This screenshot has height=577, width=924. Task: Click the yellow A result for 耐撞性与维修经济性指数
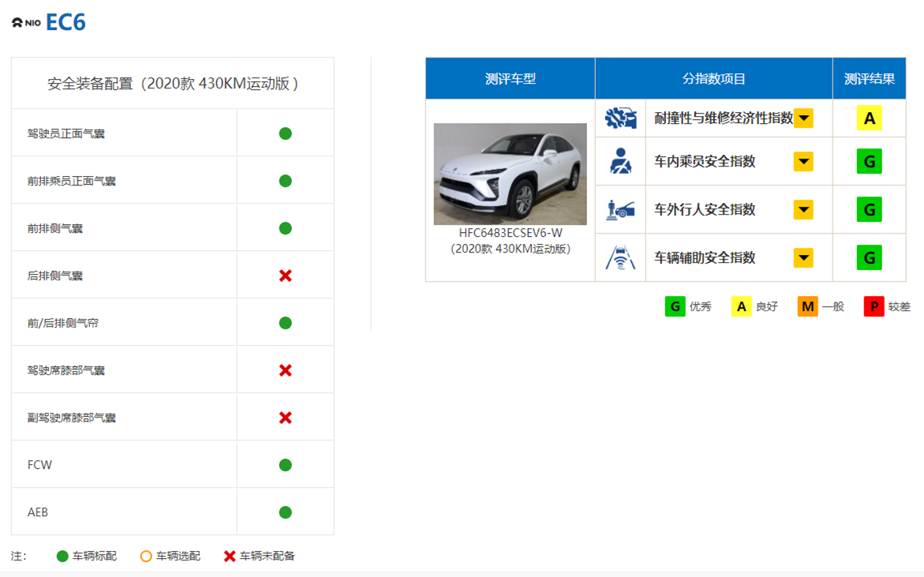coord(870,118)
